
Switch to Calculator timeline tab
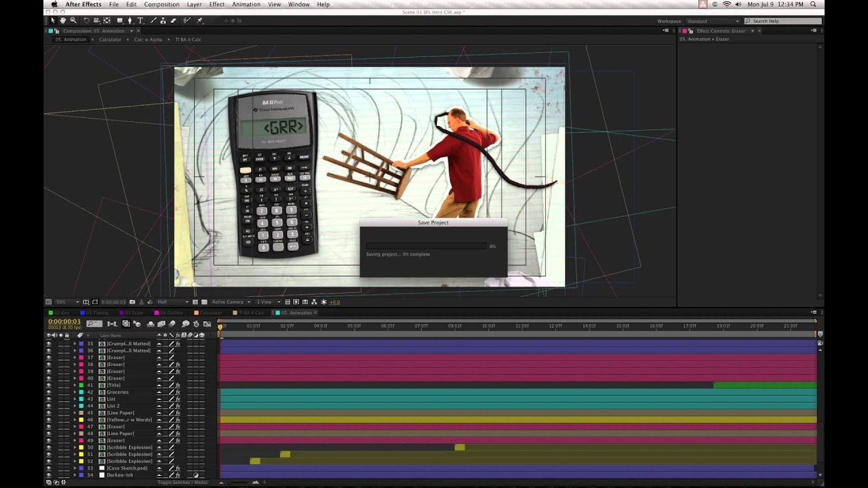210,312
